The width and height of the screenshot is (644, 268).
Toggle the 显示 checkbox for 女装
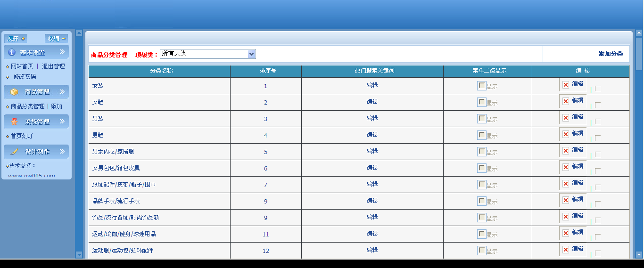coord(481,85)
